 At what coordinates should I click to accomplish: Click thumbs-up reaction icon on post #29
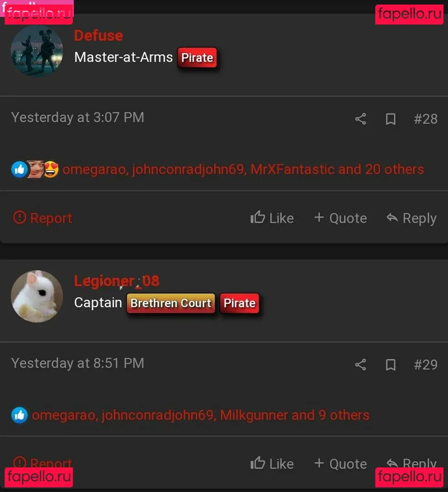[x=20, y=415]
